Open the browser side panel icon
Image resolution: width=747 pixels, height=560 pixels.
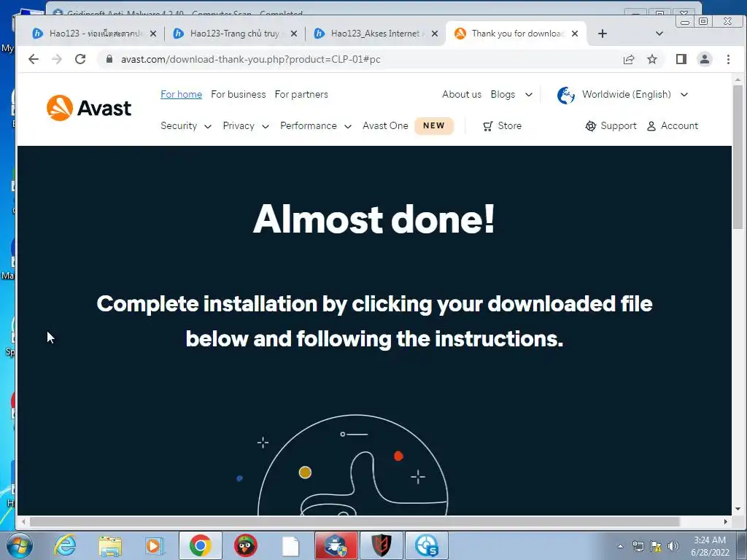coord(681,59)
